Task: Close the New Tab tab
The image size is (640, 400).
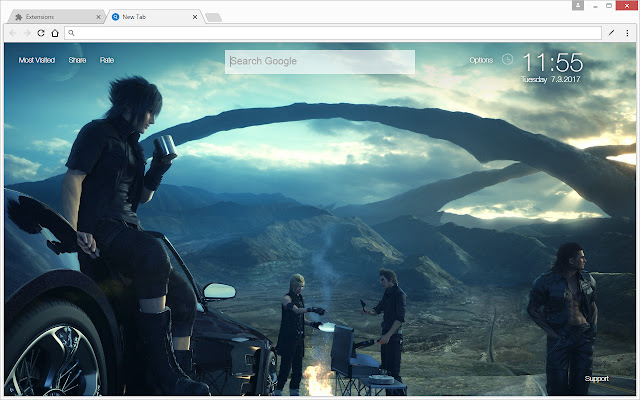Action: pos(195,17)
